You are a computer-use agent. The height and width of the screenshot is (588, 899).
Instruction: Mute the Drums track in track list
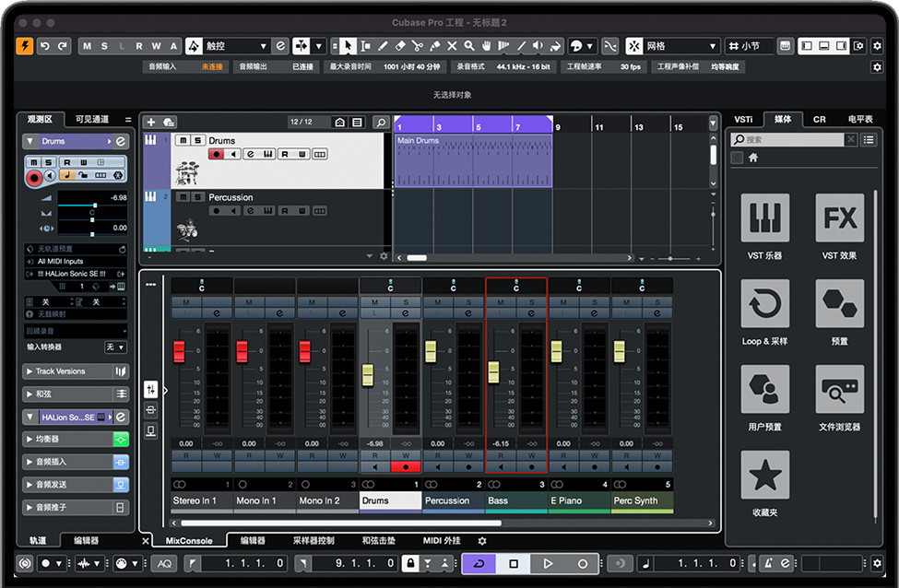pyautogui.click(x=183, y=140)
